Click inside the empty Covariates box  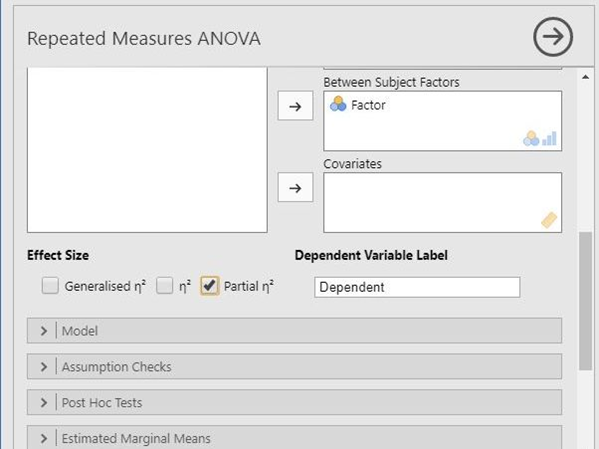tap(442, 202)
